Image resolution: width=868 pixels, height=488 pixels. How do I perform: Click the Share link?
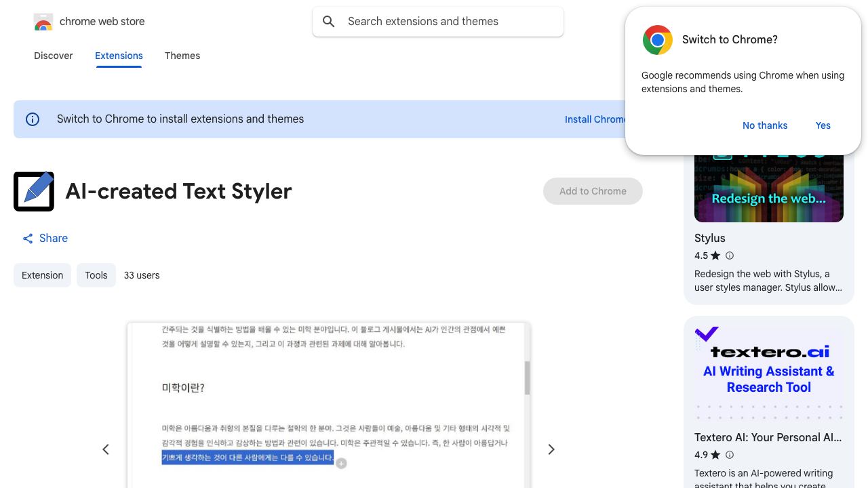point(45,239)
